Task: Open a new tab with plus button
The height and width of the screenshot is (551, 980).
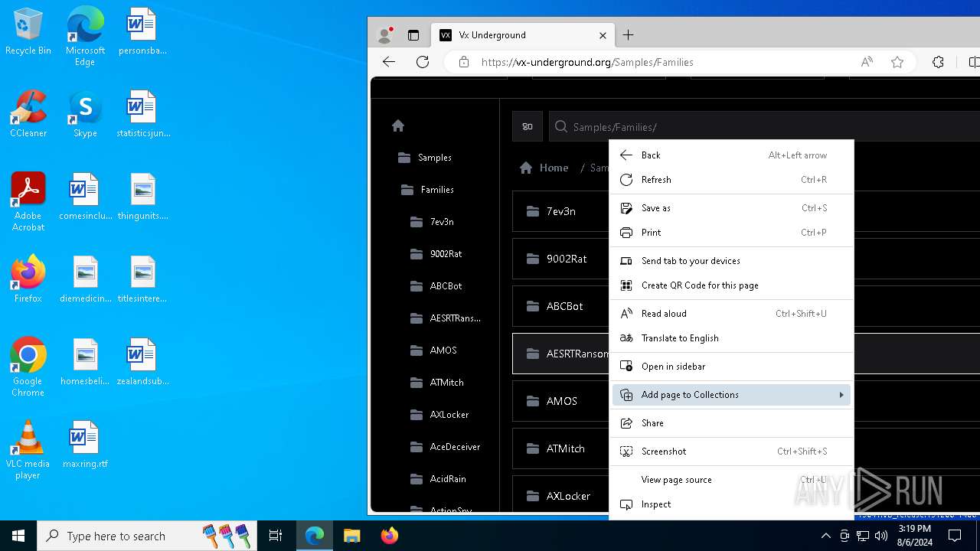Action: (x=629, y=35)
